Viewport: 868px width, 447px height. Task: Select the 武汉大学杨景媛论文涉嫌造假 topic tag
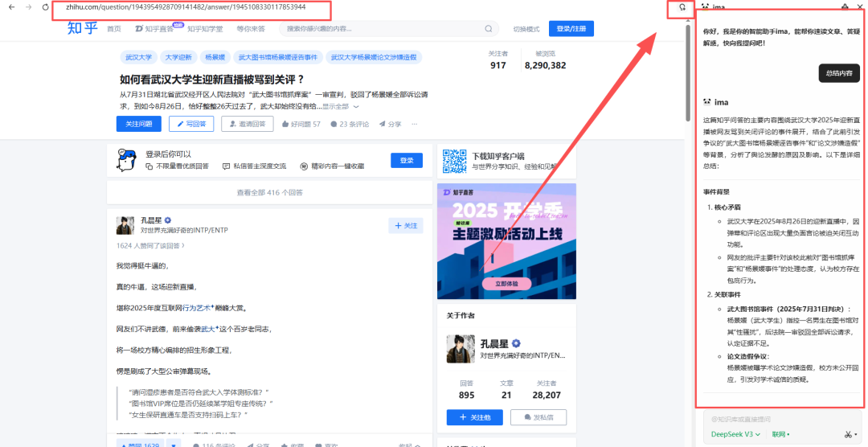click(374, 57)
